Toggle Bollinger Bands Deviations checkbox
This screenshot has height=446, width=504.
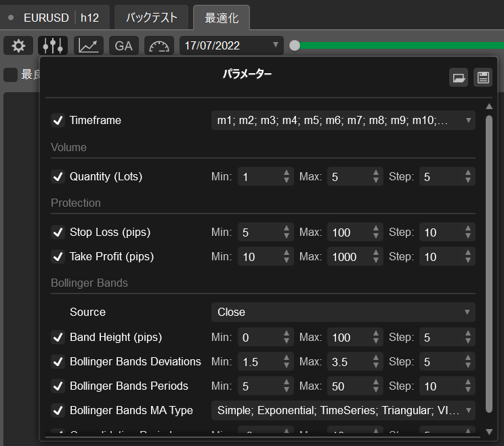point(58,361)
